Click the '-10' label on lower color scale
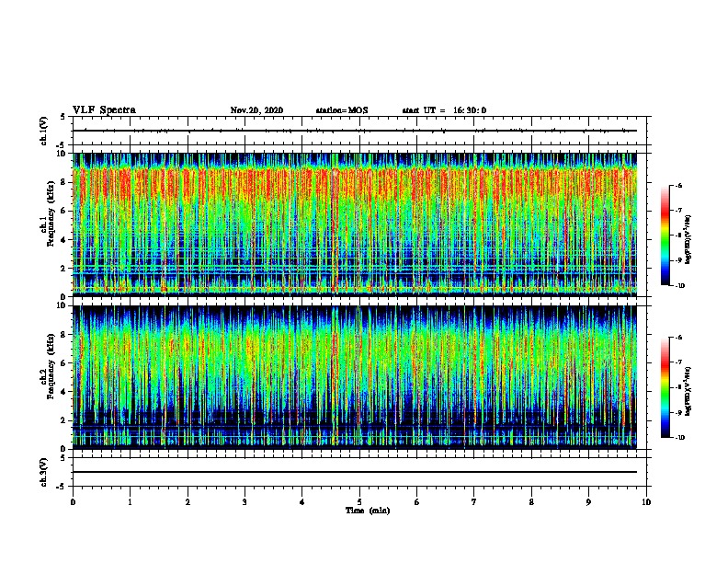 coord(680,438)
